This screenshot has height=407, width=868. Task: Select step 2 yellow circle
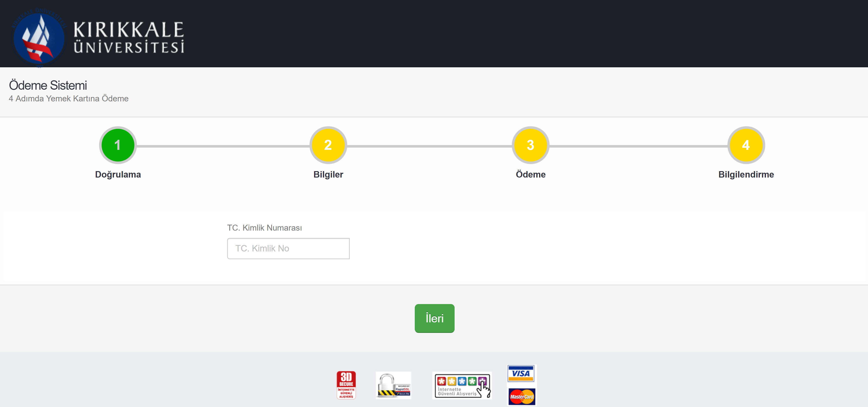pos(328,145)
